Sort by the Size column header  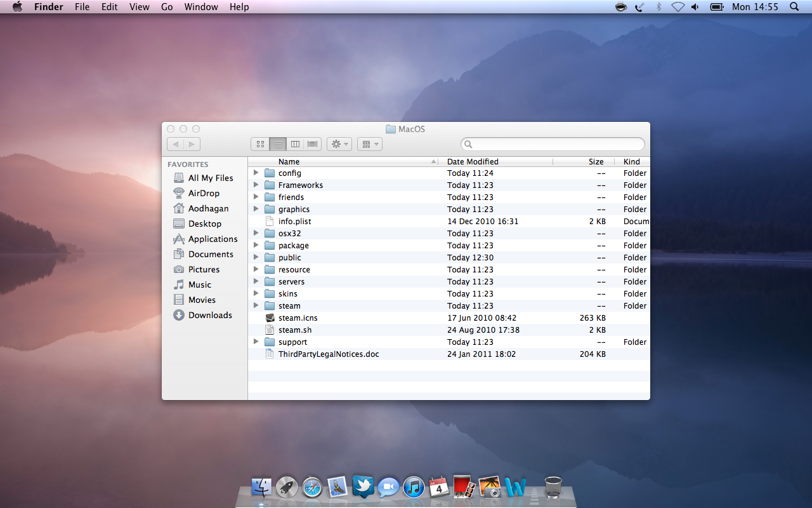(x=584, y=161)
